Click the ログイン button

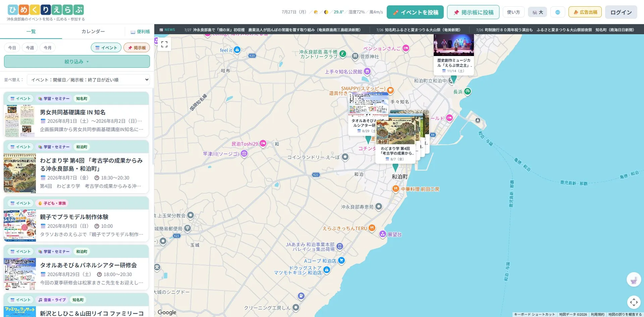click(621, 12)
